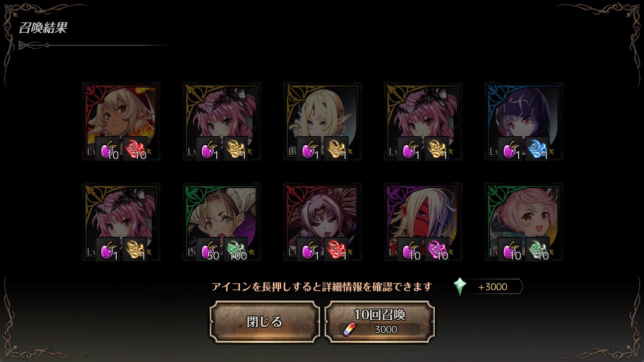Click the red crystal icon showing 10

click(135, 149)
